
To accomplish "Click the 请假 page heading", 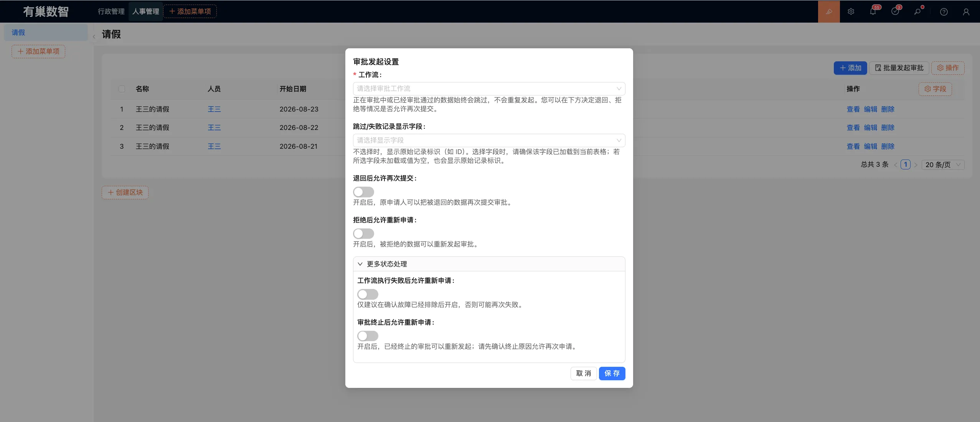I will tap(111, 34).
